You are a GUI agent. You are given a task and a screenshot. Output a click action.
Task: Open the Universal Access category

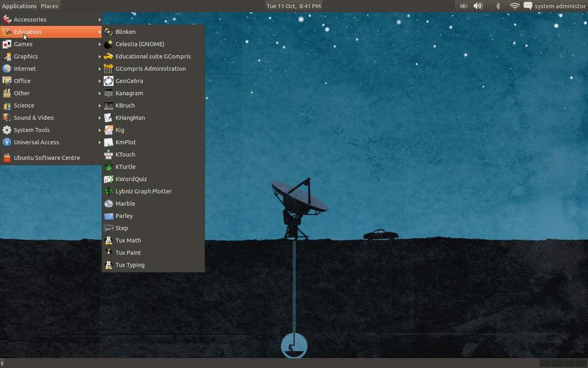click(51, 143)
